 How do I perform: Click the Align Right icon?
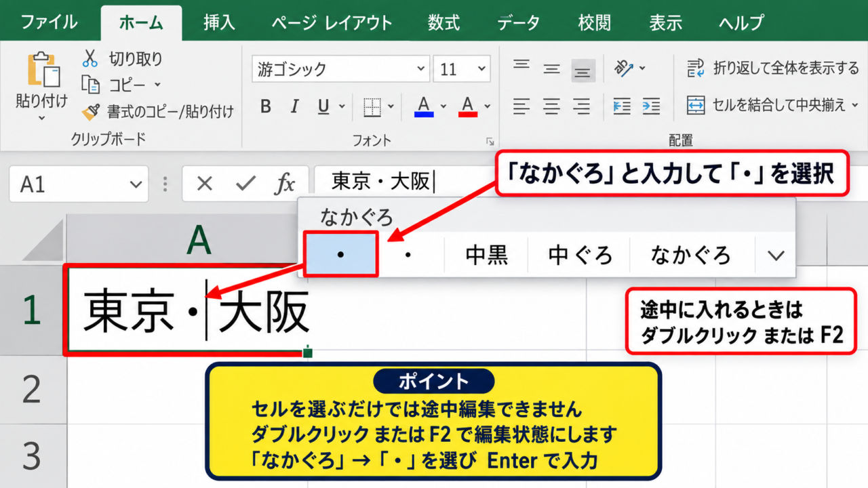(x=582, y=106)
